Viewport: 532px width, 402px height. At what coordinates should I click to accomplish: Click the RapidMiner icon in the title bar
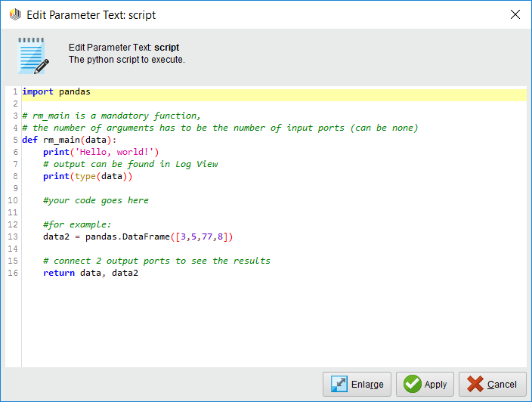[14, 14]
